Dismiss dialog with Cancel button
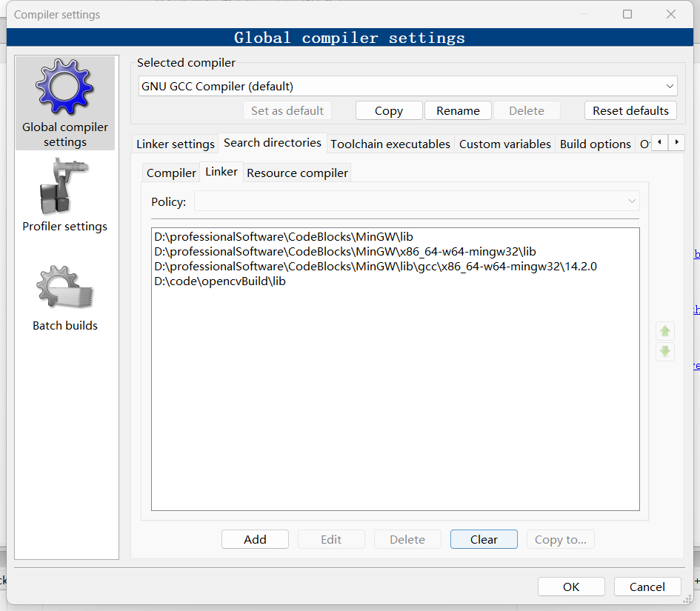This screenshot has width=700, height=611. 647,587
